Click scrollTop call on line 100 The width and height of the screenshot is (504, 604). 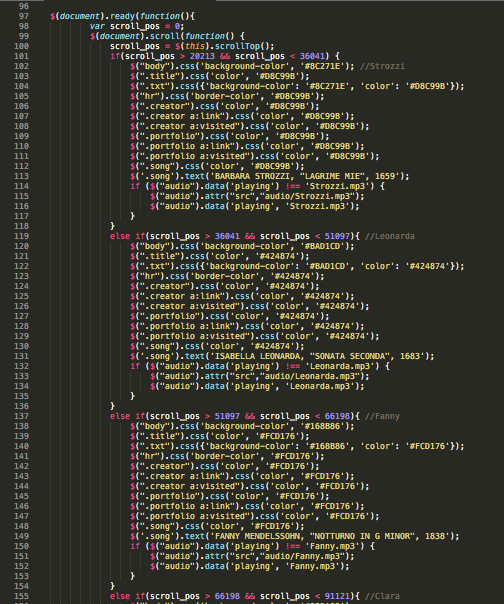point(237,46)
